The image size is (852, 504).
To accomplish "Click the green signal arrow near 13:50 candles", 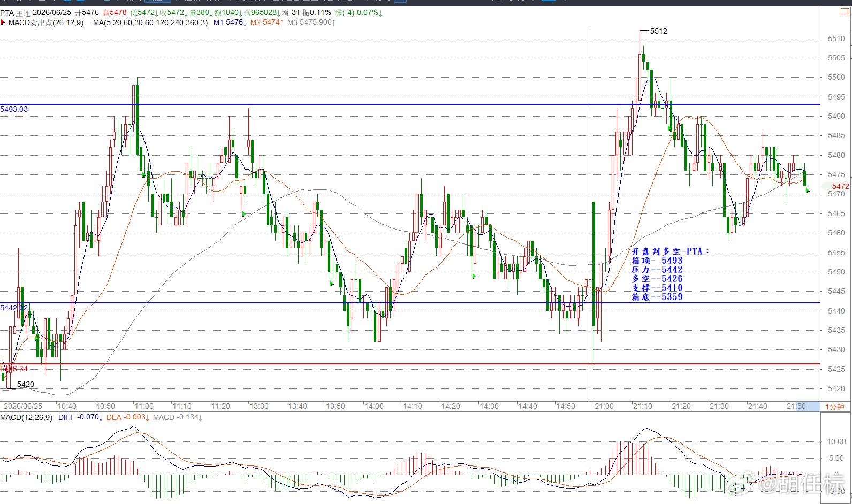I will coord(332,284).
